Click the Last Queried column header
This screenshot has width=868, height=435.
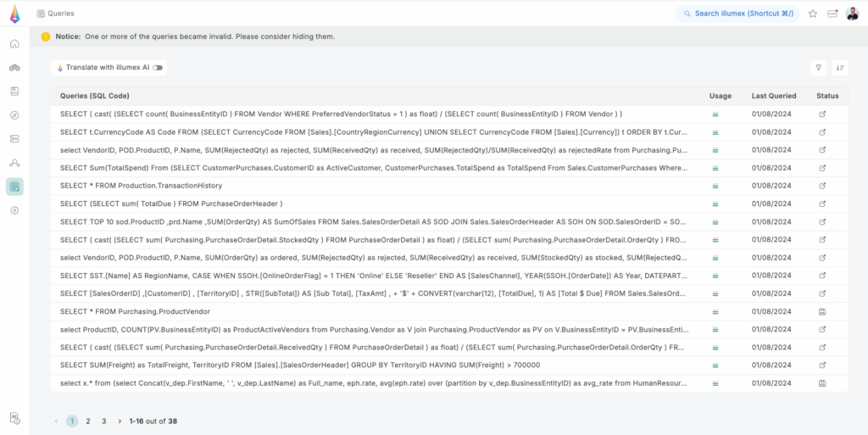click(x=771, y=96)
